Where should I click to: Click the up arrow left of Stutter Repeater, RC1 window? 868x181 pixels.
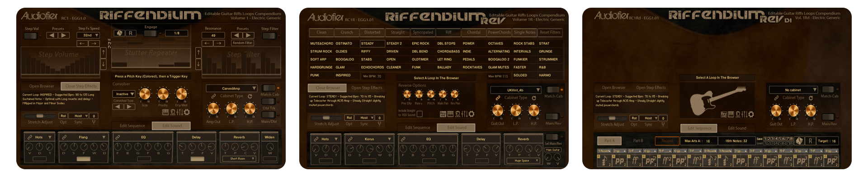pyautogui.click(x=104, y=52)
